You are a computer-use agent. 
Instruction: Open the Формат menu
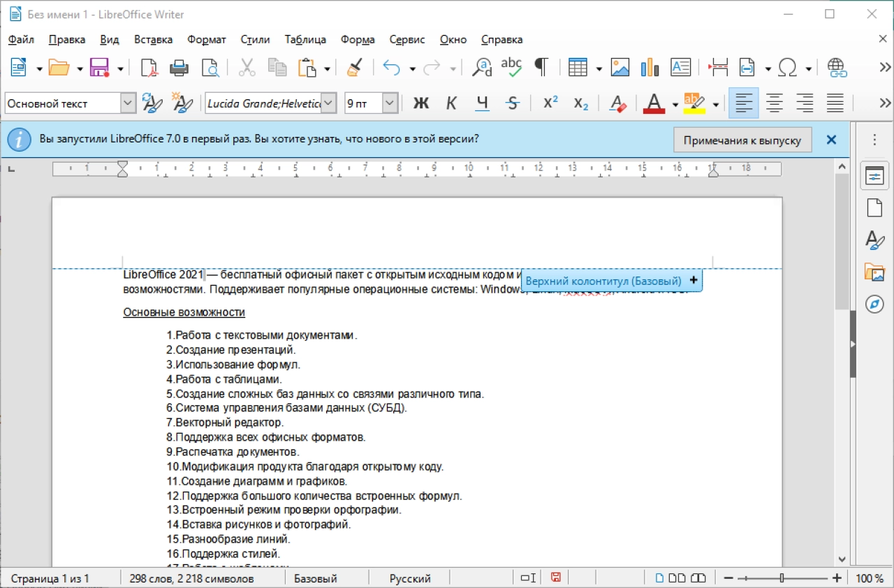pyautogui.click(x=207, y=40)
